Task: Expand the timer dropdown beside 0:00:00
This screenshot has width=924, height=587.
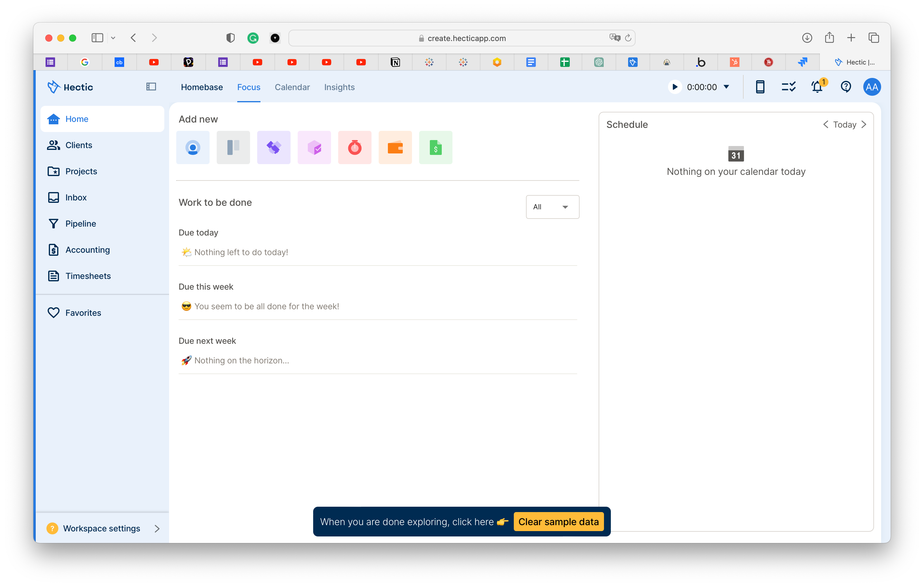Action: click(x=726, y=87)
